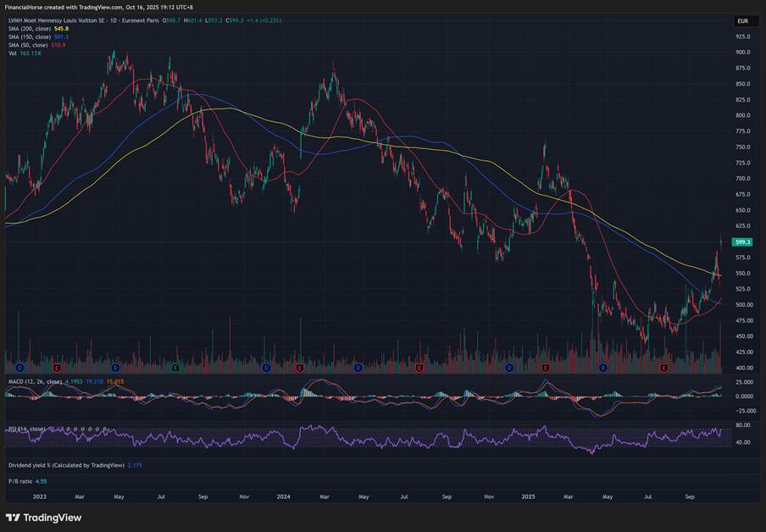Viewport: 766px width, 532px height.
Task: Click the dividend 'D' marker near December 2024
Action: 508,369
